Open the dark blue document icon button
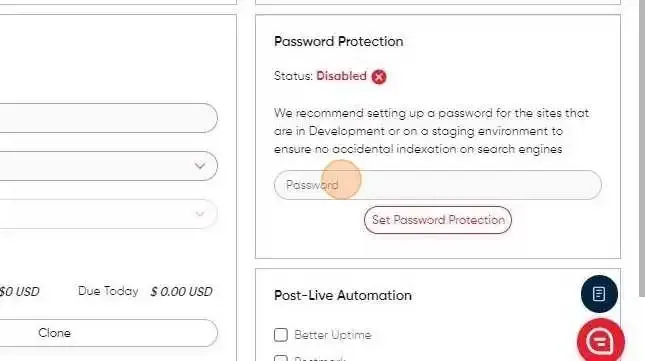This screenshot has height=361, width=645. [x=599, y=294]
